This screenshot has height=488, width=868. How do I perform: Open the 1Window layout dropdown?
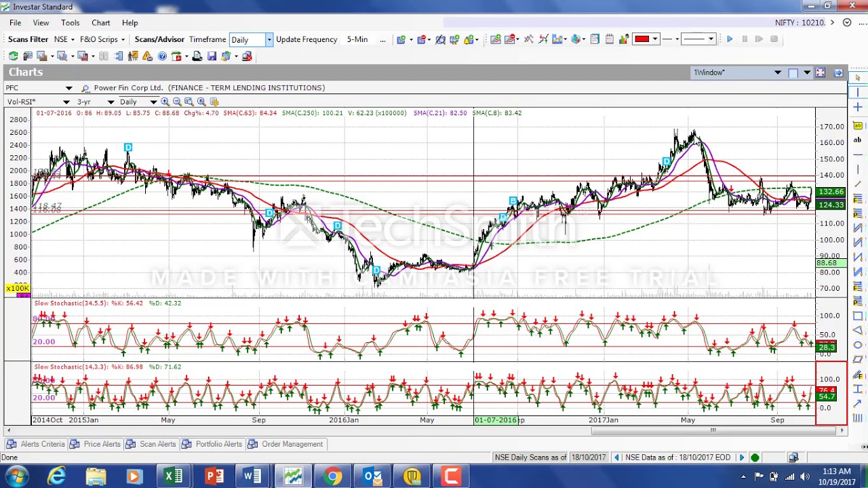[778, 73]
